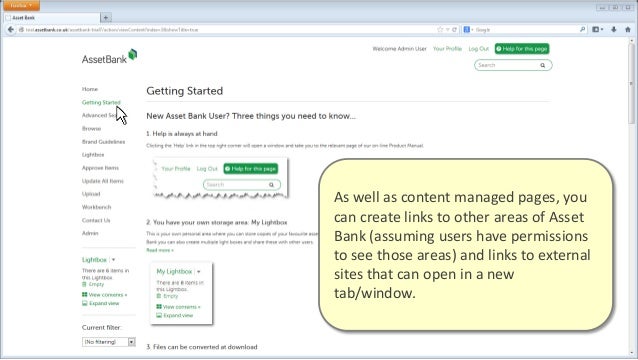Click the scrollbar down arrow at page bottom
The image size is (638, 360).
click(x=631, y=354)
